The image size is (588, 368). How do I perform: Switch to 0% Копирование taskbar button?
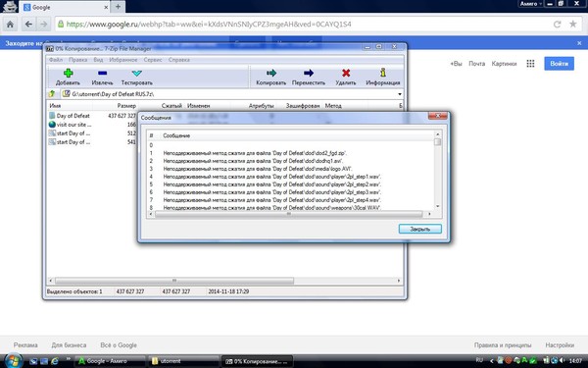click(x=257, y=361)
